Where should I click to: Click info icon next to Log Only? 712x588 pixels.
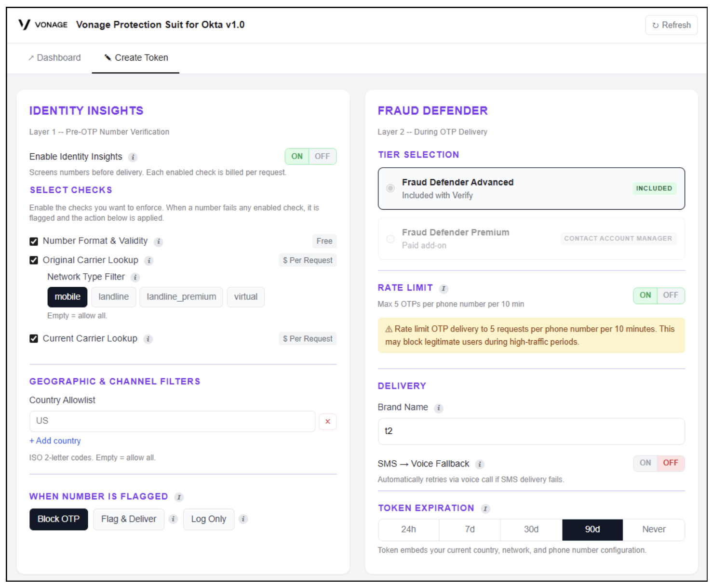243,519
